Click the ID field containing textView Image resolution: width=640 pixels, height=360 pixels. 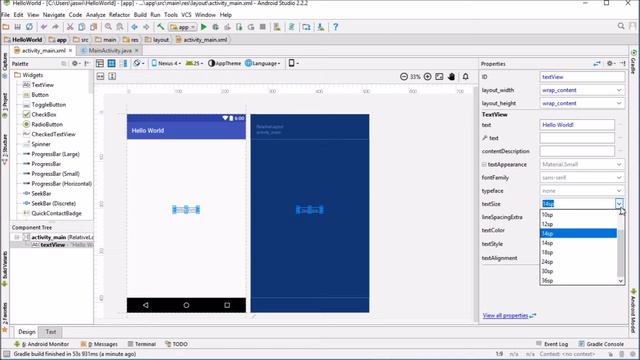click(x=582, y=77)
